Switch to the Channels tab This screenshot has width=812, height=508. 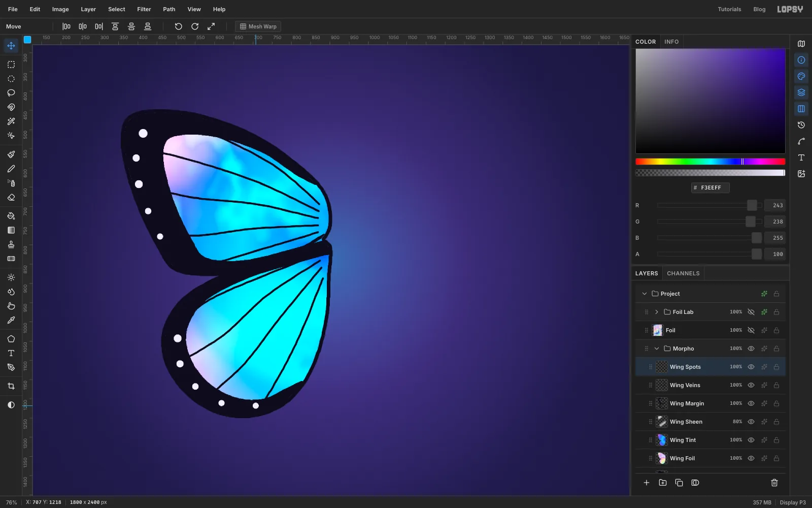[x=683, y=273]
